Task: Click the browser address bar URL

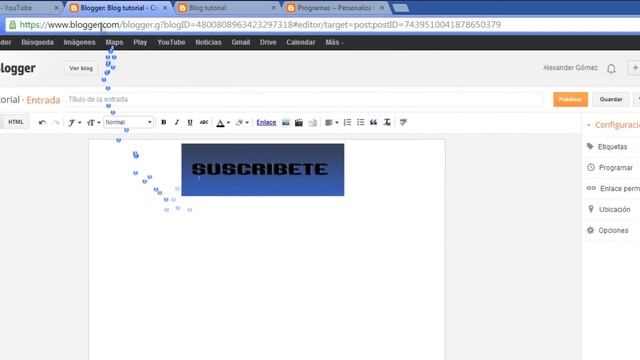Action: tap(260, 25)
